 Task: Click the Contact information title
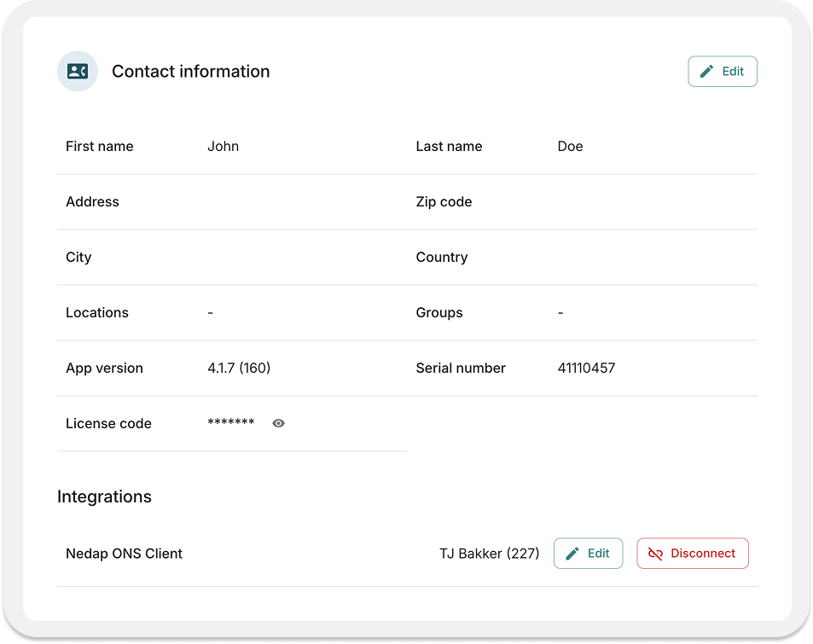point(191,72)
